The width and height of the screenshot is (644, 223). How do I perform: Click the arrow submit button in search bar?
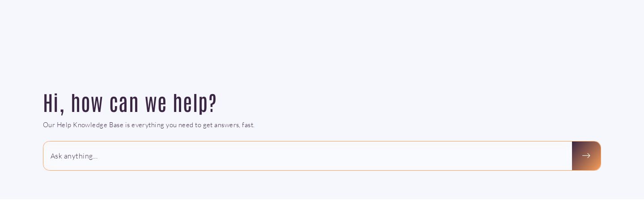[586, 156]
